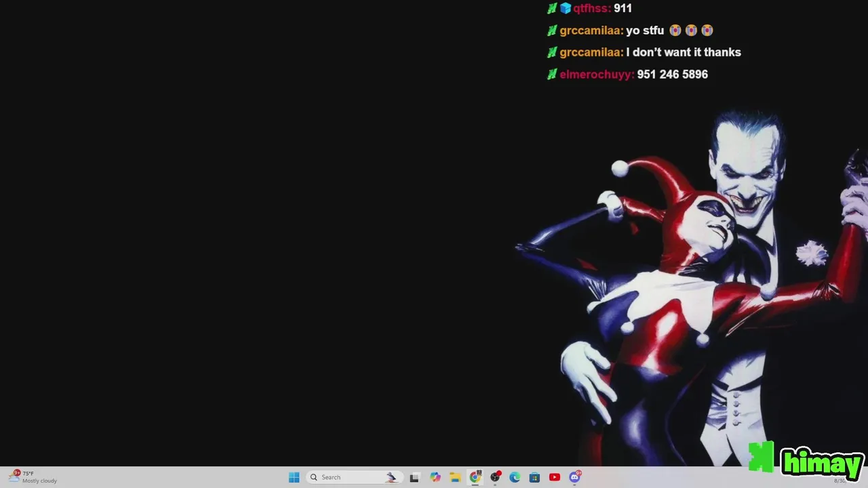Open the Windows Start menu
The image size is (868, 488).
coord(294,477)
